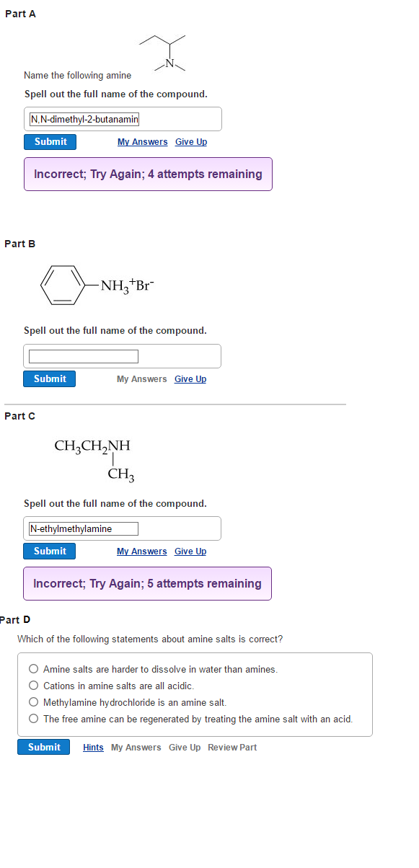This screenshot has height=868, width=419.
Task: Click Give Up on Part B
Action: [x=190, y=378]
